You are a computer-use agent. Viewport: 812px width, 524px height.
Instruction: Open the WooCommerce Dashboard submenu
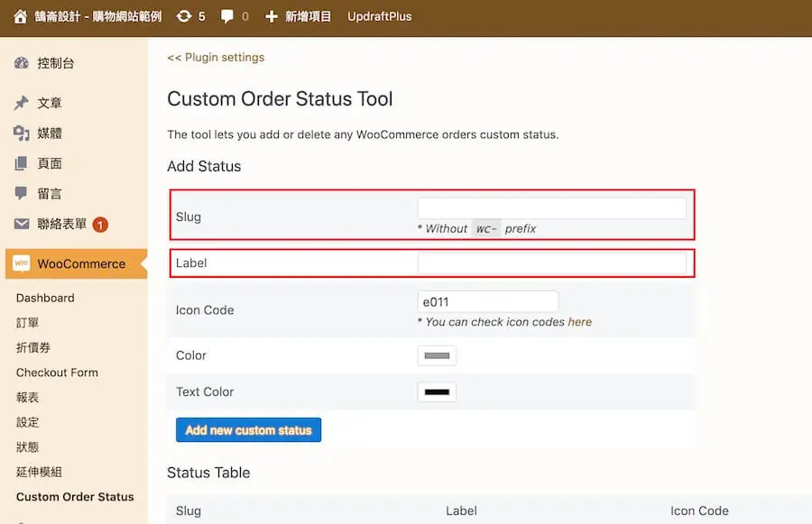[x=45, y=298]
